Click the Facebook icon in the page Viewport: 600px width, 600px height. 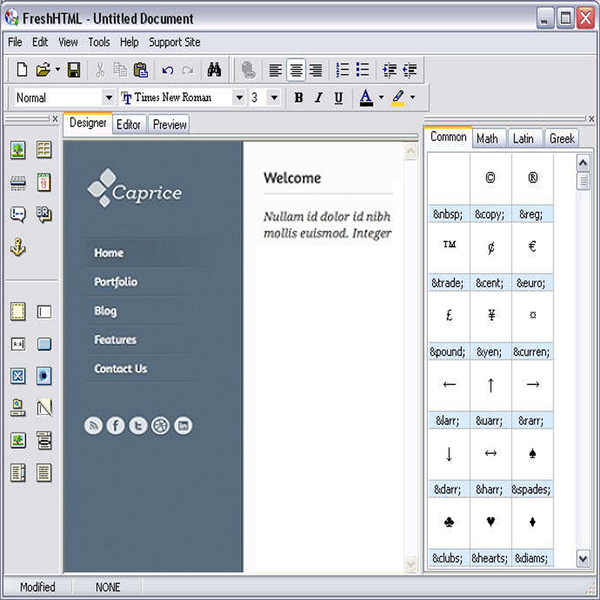click(x=116, y=426)
